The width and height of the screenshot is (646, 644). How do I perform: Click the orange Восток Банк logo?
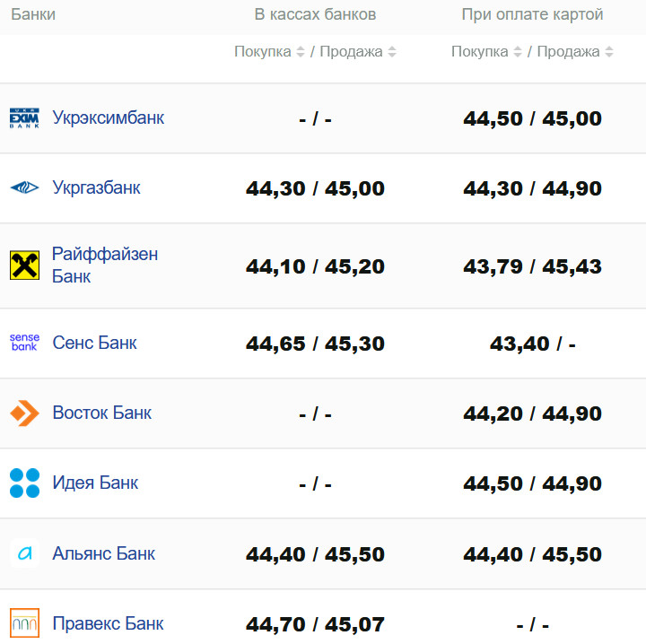point(24,413)
